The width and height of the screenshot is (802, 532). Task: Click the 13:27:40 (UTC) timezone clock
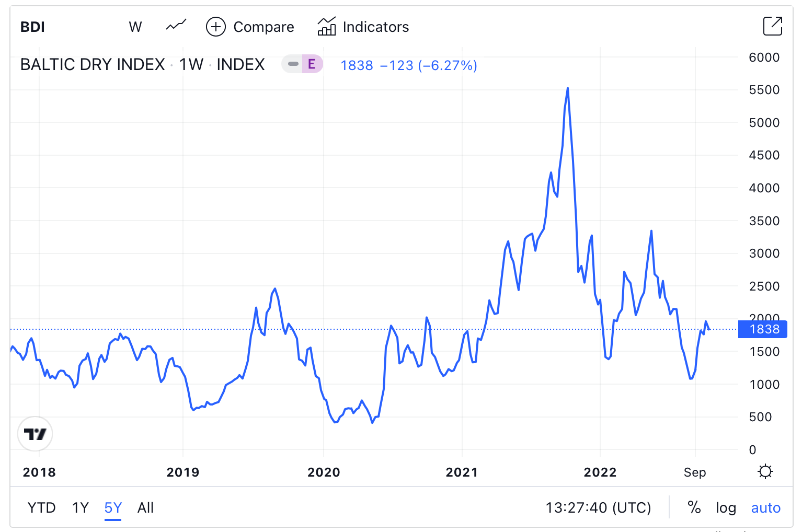598,507
